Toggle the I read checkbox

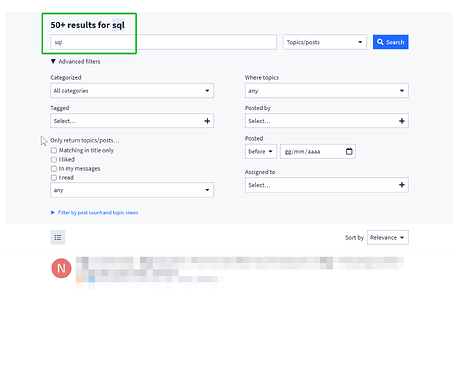click(54, 178)
